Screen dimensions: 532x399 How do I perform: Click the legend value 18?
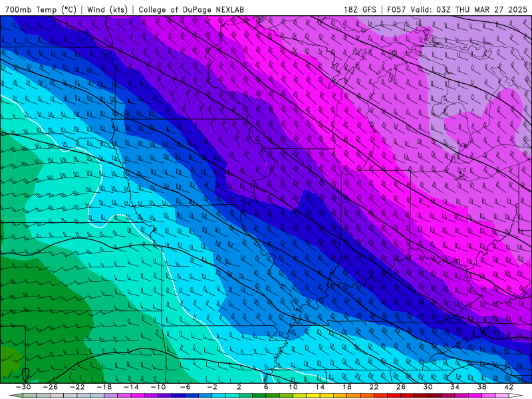click(346, 387)
